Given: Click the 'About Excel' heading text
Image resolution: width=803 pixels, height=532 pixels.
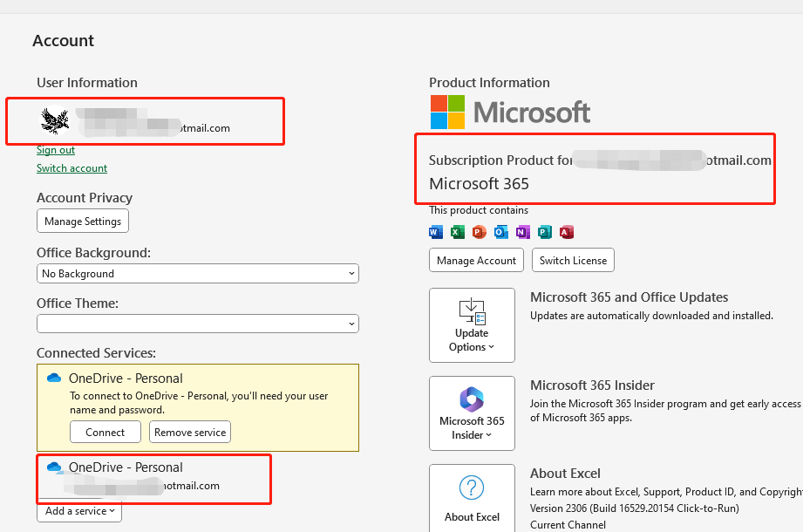Looking at the screenshot, I should (565, 473).
